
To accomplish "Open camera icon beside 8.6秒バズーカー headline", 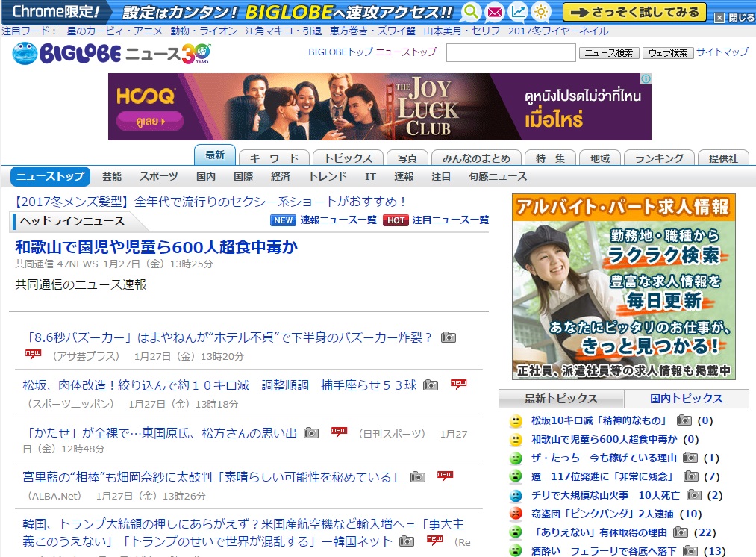I will coord(449,337).
